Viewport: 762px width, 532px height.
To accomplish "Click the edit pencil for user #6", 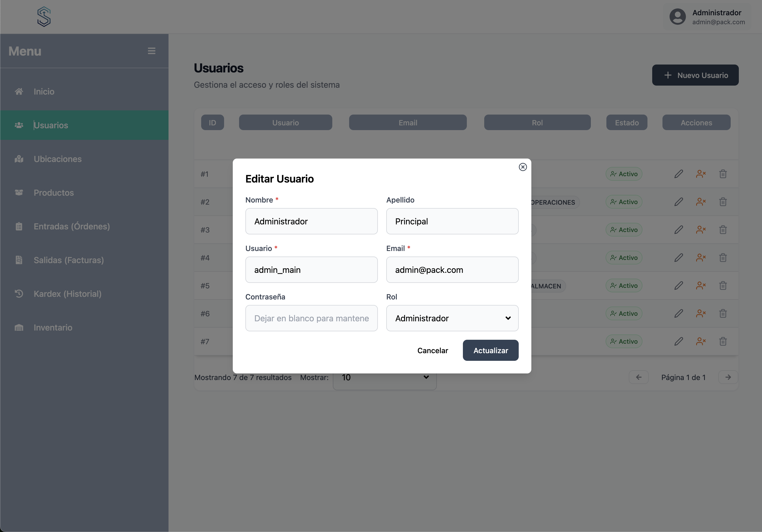I will point(679,314).
